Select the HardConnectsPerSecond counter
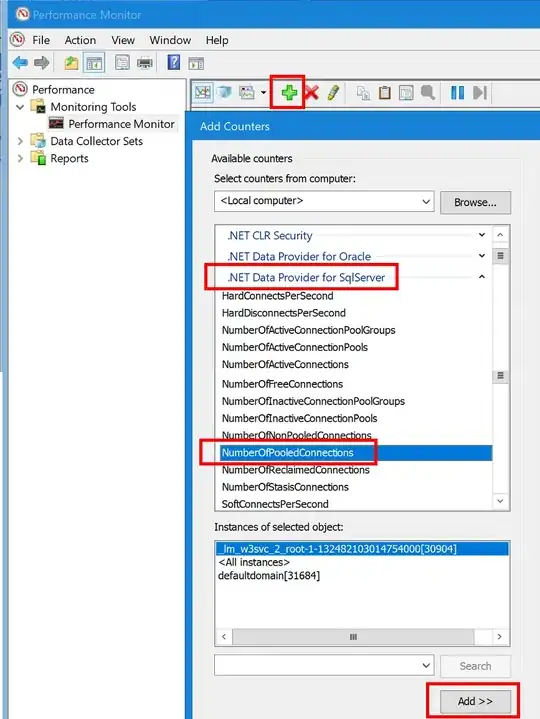This screenshot has height=719, width=540. pos(277,296)
